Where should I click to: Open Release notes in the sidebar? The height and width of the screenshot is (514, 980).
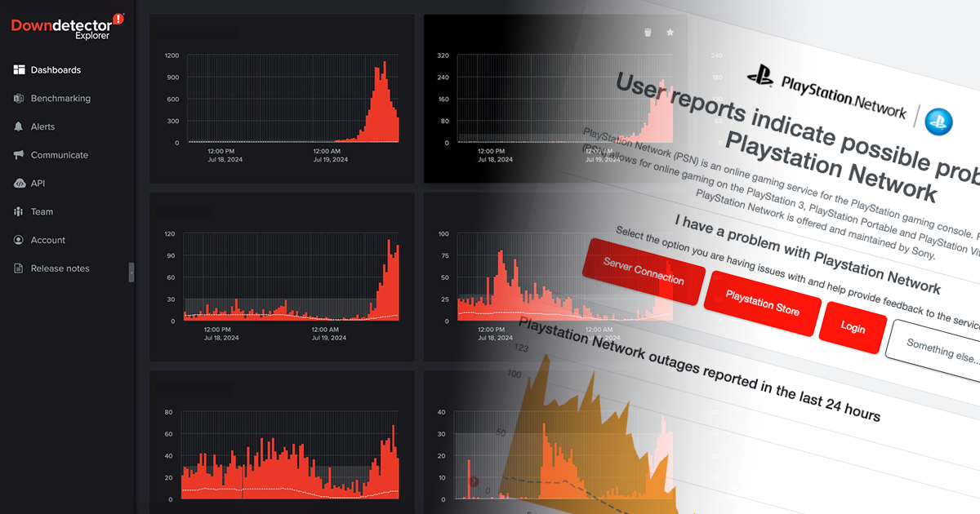[60, 268]
